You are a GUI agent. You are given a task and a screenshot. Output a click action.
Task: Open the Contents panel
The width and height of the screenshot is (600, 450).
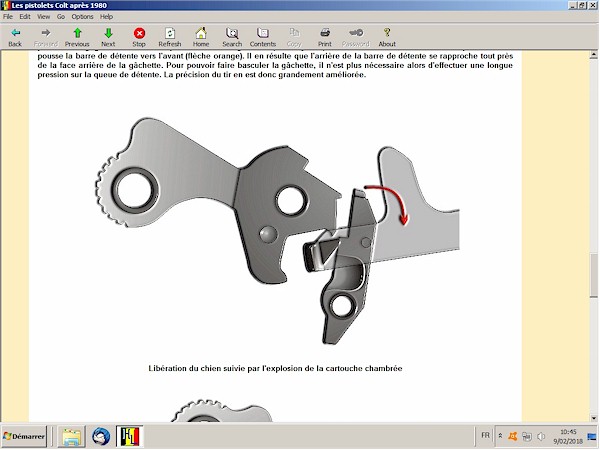(263, 37)
